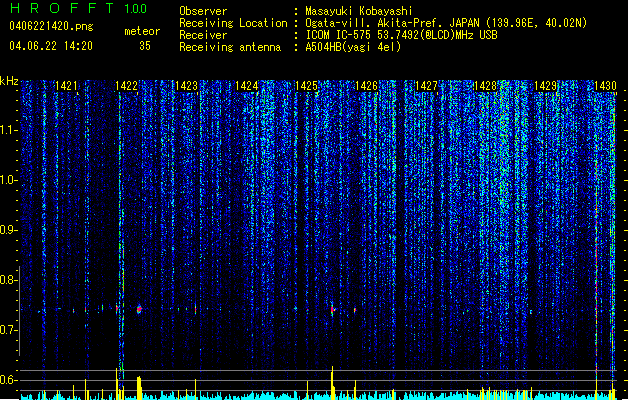
Task: Click the 'Observer' field label
Action: [x=203, y=11]
